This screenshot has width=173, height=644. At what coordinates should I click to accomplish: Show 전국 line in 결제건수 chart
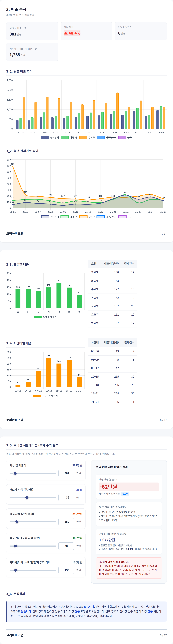tap(125, 217)
